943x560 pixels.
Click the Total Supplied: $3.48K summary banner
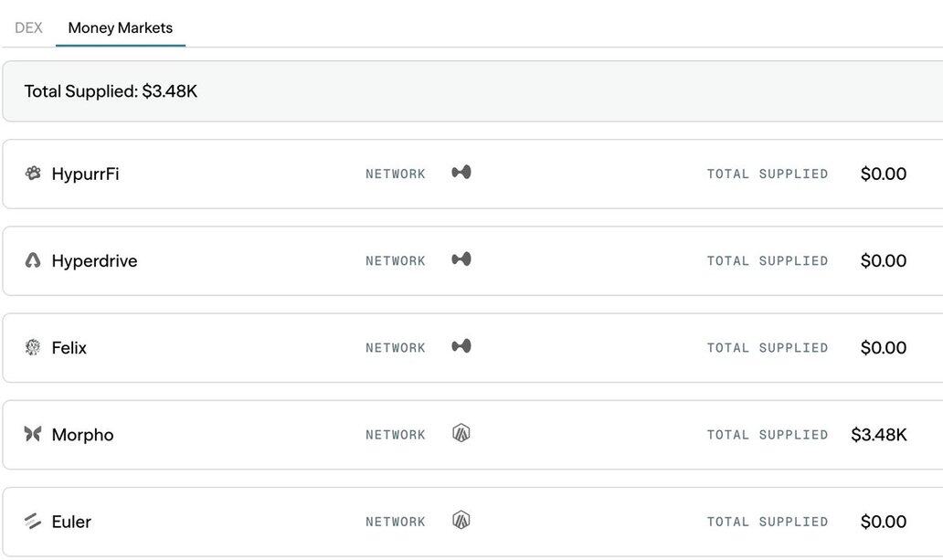click(x=111, y=91)
